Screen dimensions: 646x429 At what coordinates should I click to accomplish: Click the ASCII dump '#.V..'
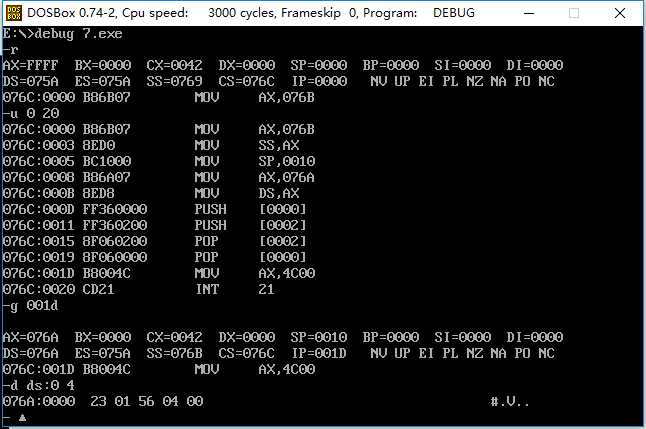(x=510, y=401)
